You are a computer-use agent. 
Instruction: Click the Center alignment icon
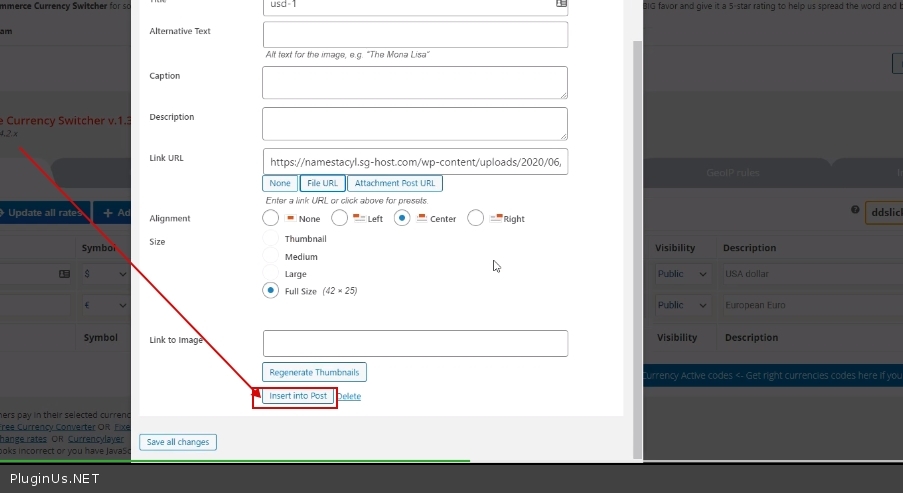click(x=422, y=218)
